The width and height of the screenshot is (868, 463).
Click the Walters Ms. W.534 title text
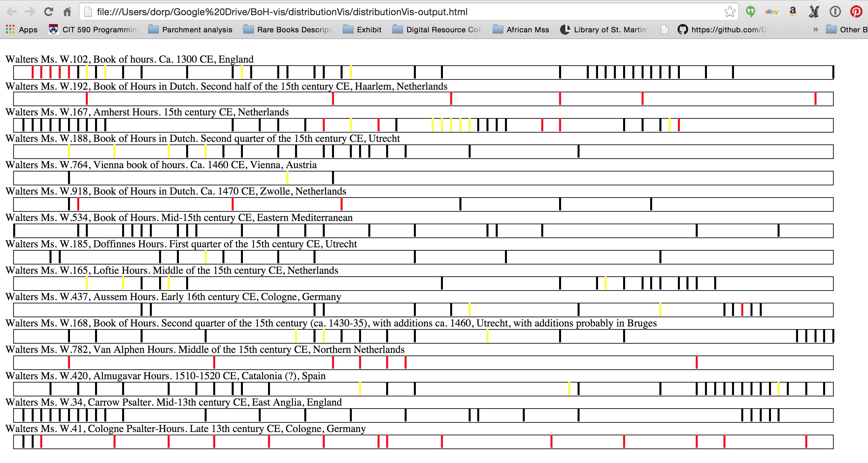coord(179,218)
